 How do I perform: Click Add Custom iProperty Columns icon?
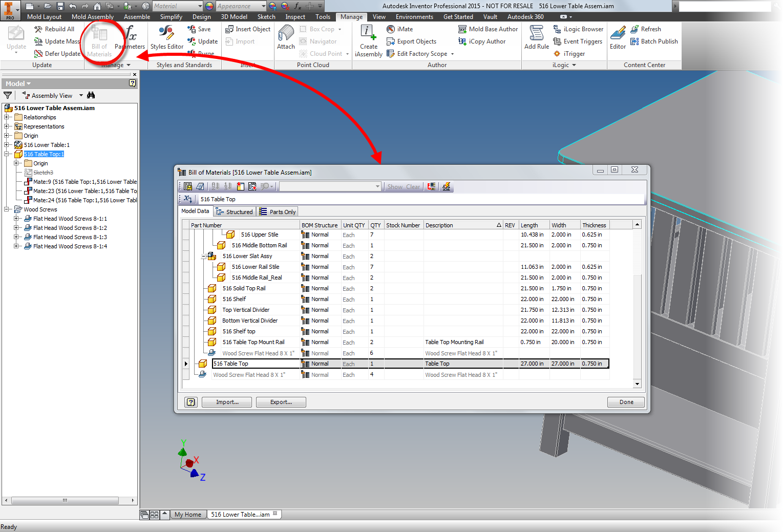pyautogui.click(x=252, y=187)
